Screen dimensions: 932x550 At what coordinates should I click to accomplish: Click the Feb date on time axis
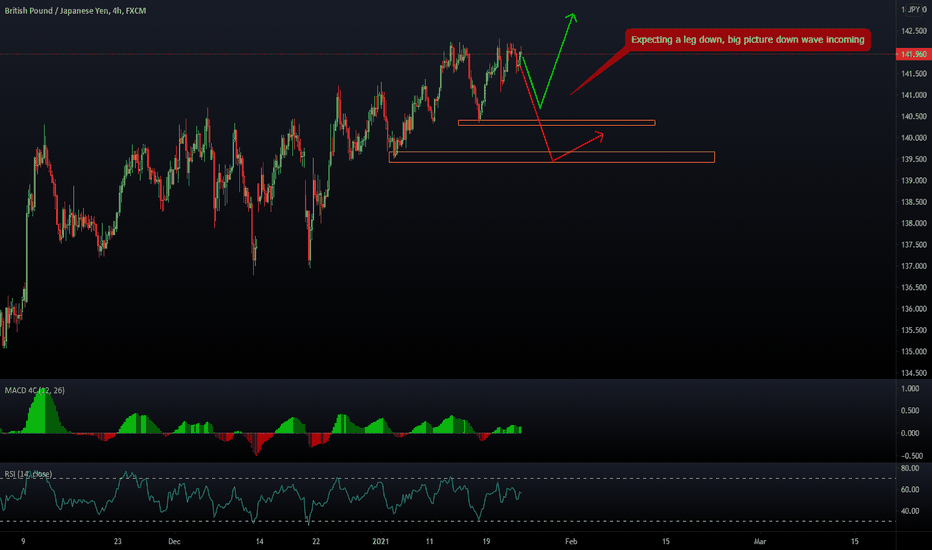(571, 542)
